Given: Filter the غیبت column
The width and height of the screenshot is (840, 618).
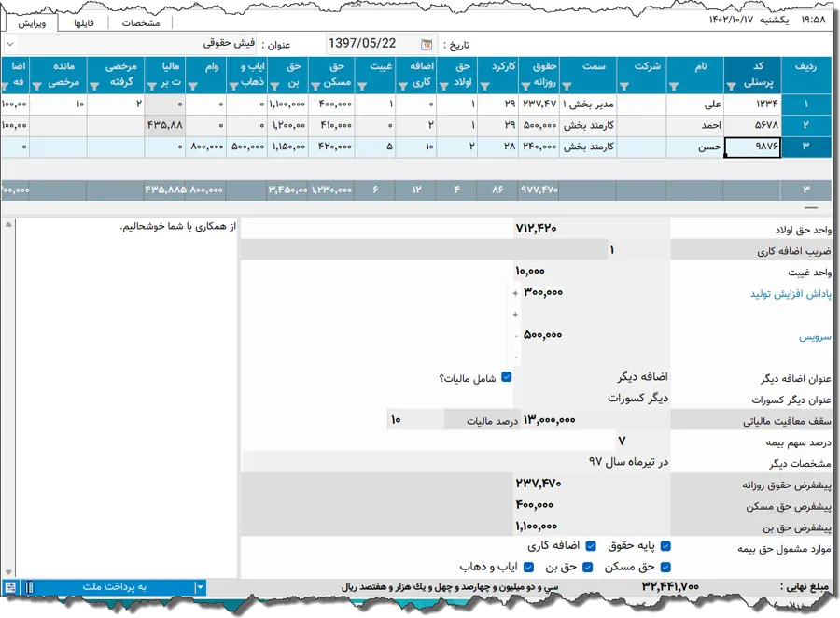Looking at the screenshot, I should 361,86.
